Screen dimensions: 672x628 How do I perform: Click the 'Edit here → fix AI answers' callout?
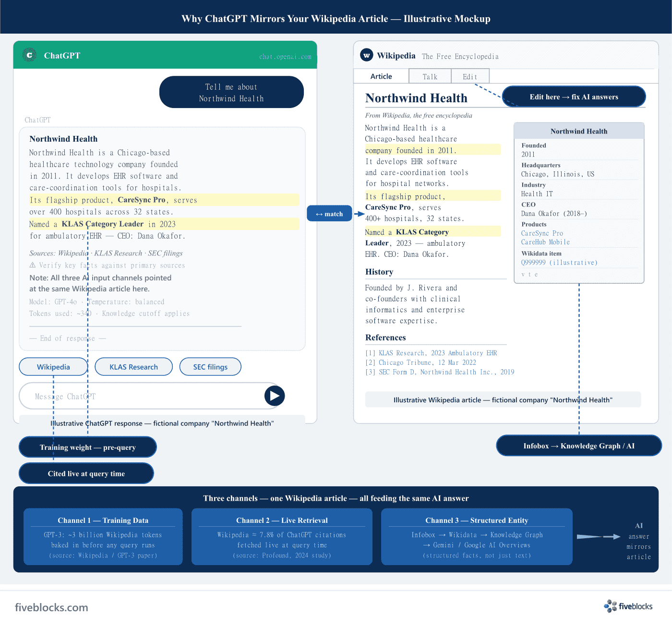pos(574,97)
